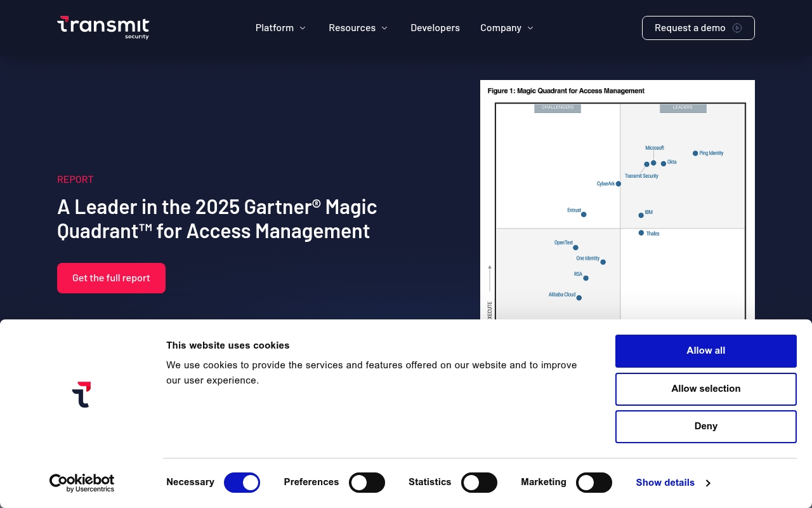Enable the Marketing cookies switch

[x=594, y=483]
